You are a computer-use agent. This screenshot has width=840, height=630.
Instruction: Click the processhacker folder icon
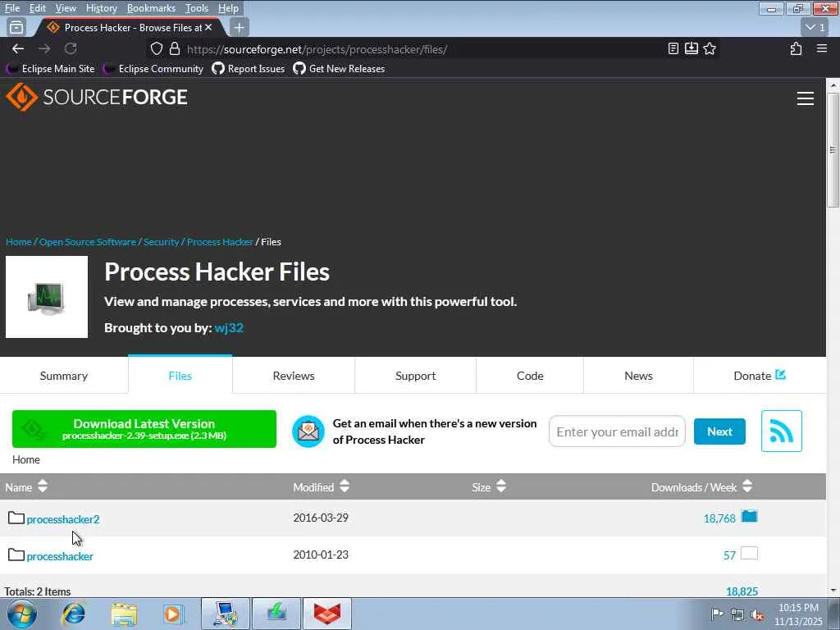16,555
